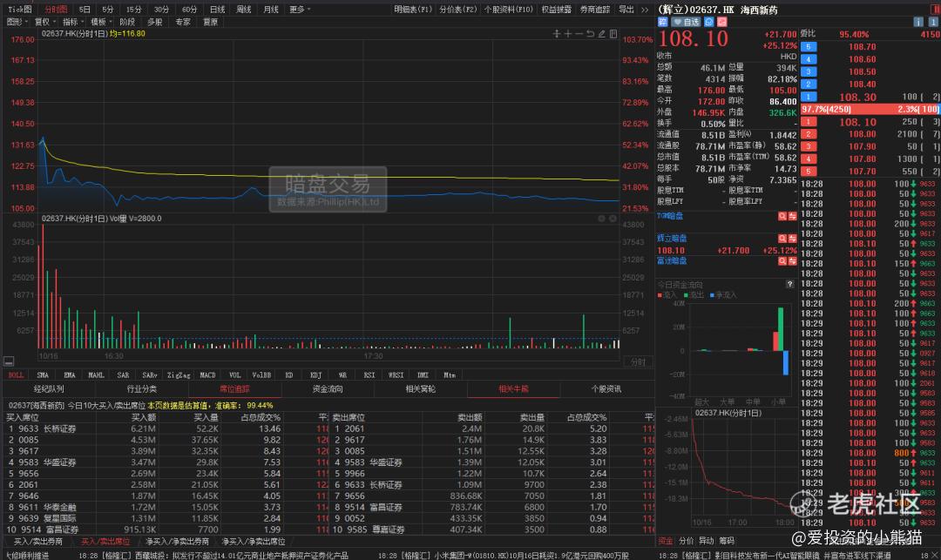The height and width of the screenshot is (560, 941).
Task: Click the 券商追踪 button
Action: pyautogui.click(x=595, y=10)
